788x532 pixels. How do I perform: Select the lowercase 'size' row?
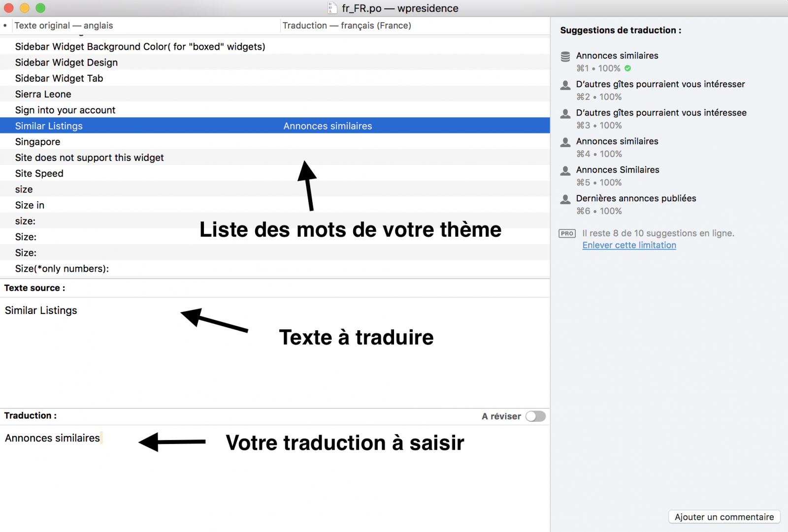(275, 189)
